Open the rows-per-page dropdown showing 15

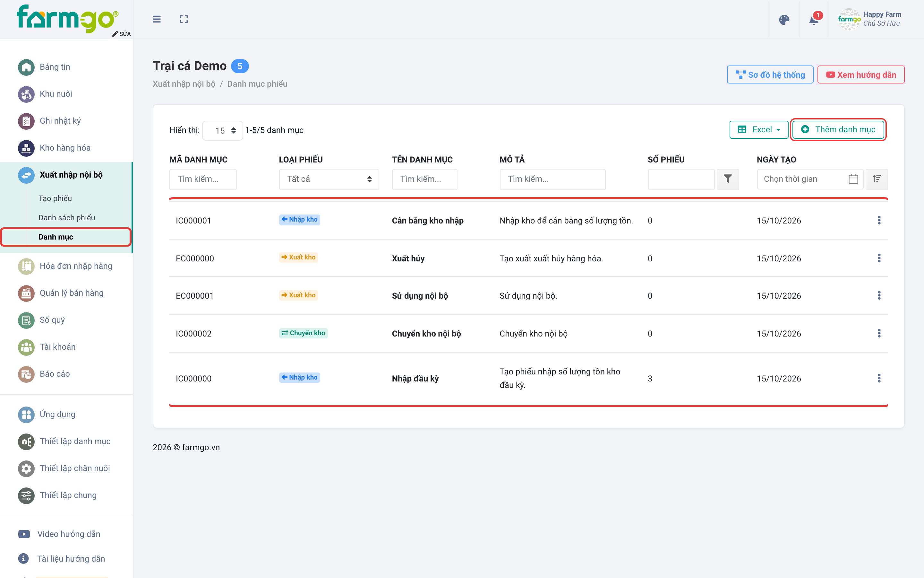click(223, 130)
